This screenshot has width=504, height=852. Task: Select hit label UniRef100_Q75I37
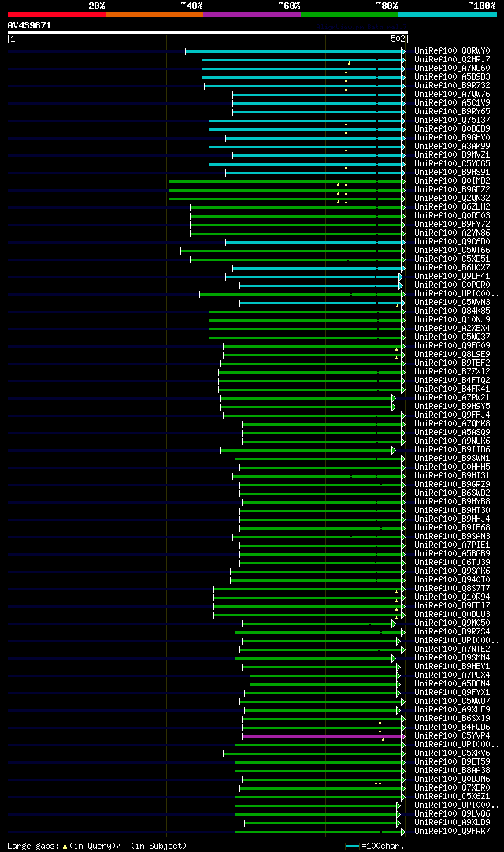coord(452,121)
